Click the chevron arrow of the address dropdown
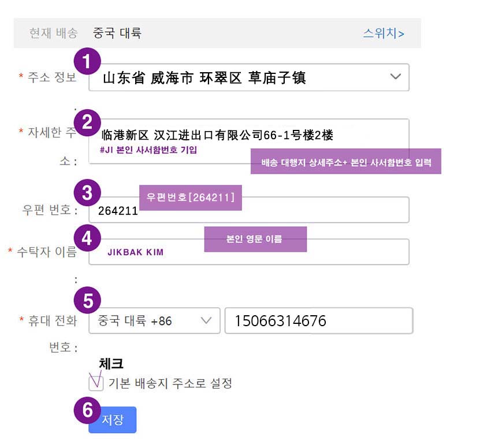 (396, 76)
